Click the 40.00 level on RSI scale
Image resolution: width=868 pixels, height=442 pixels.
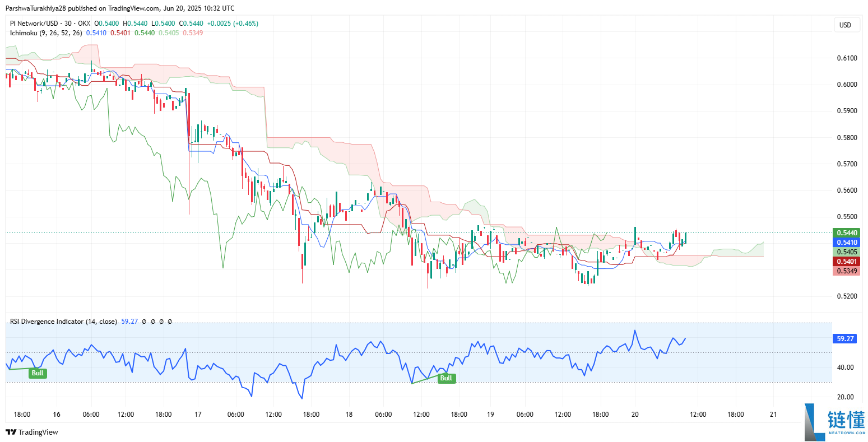(845, 367)
